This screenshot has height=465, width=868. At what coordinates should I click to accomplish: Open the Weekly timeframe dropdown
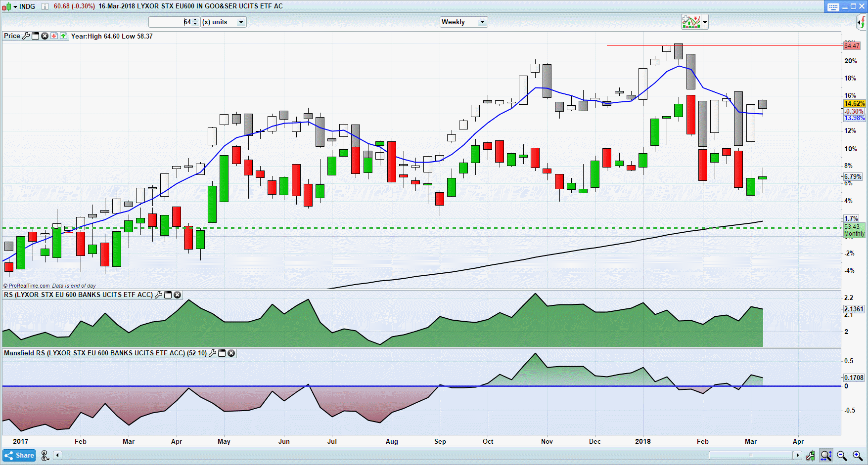[x=463, y=22]
